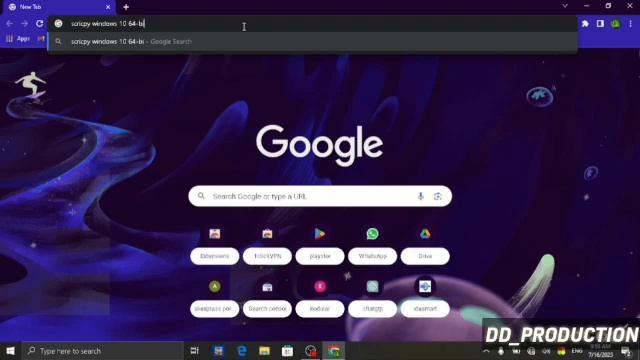Open the Chrome extensions puzzle icon
Image resolution: width=640 pixels, height=360 pixels.
click(585, 24)
